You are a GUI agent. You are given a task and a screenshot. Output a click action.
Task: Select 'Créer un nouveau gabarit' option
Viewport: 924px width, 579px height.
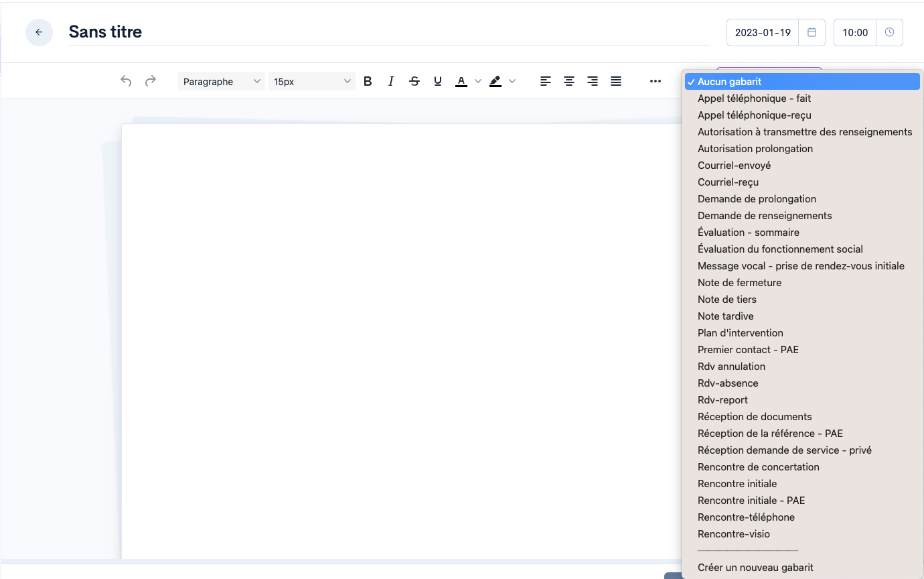755,567
